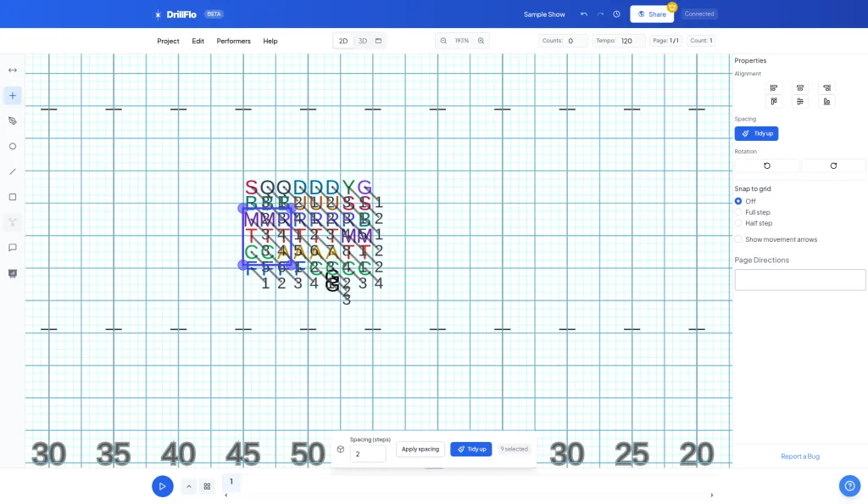
Task: Align selection to horizontal center
Action: (800, 88)
